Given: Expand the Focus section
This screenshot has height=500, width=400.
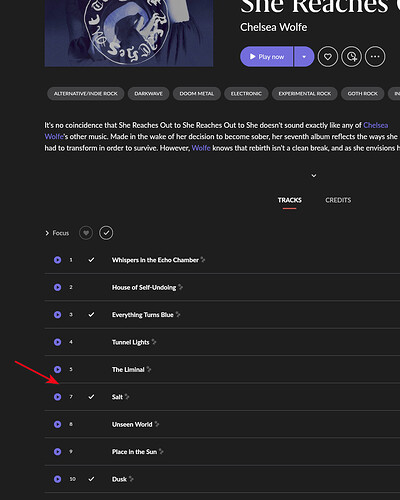Looking at the screenshot, I should pyautogui.click(x=57, y=233).
